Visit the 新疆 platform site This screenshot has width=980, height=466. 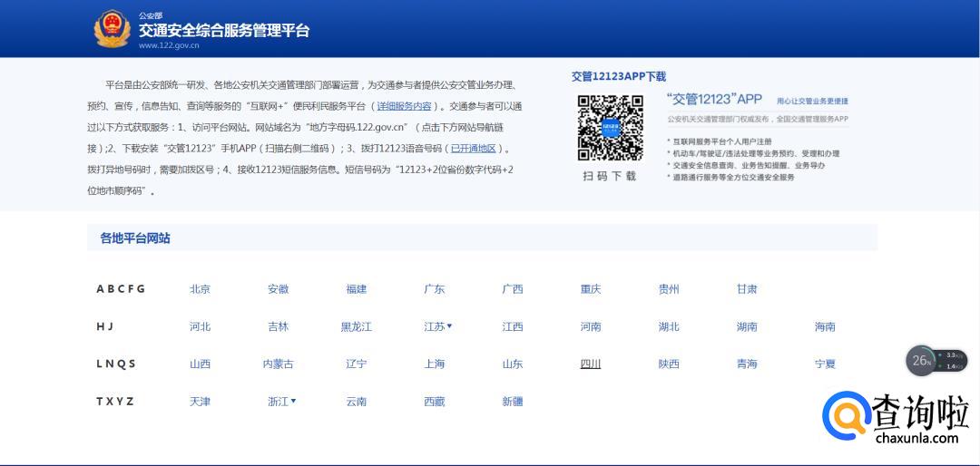(x=513, y=401)
